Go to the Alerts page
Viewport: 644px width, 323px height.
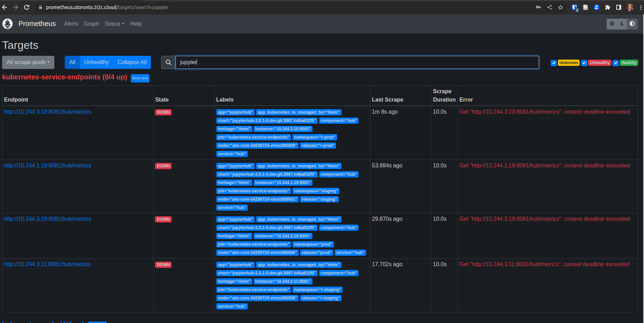[x=71, y=24]
